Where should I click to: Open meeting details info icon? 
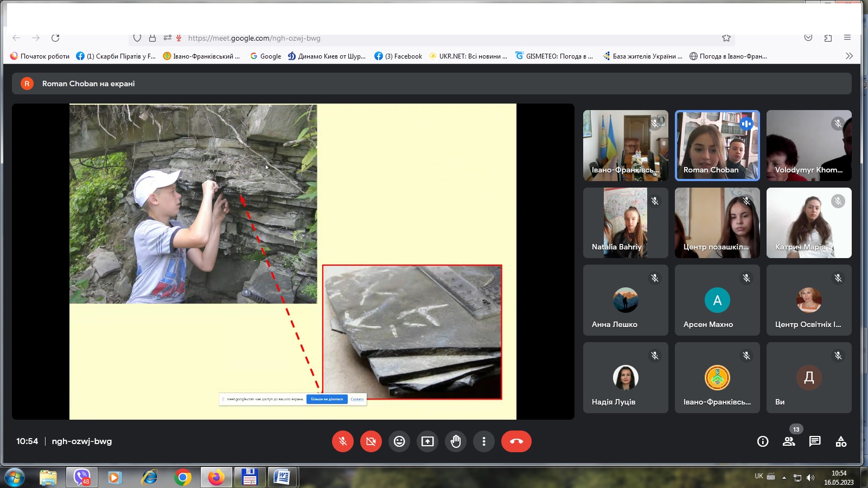pyautogui.click(x=763, y=441)
